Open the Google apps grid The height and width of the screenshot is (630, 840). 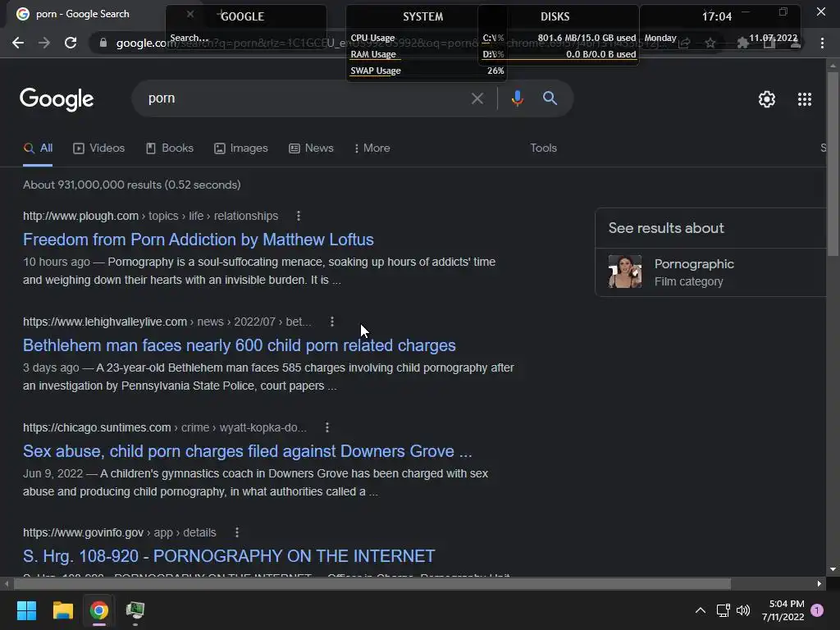pyautogui.click(x=804, y=99)
